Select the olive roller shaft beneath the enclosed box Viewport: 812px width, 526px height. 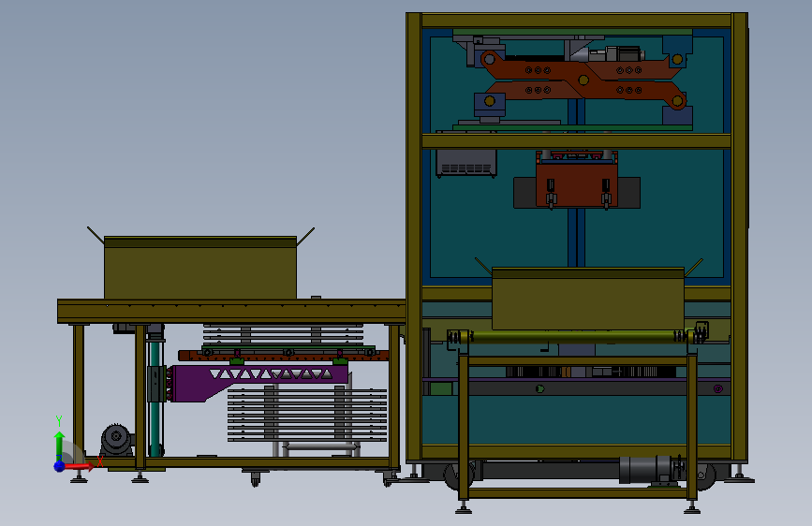576,337
